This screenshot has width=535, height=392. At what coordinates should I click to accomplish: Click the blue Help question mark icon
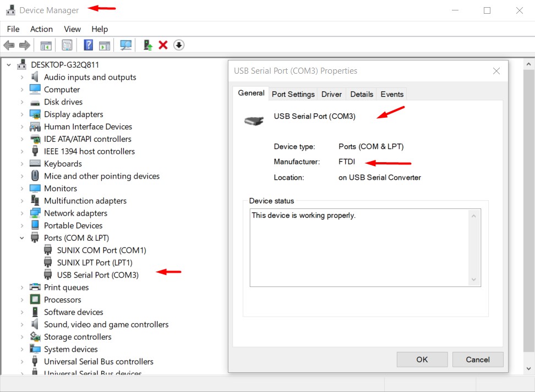[x=89, y=45]
